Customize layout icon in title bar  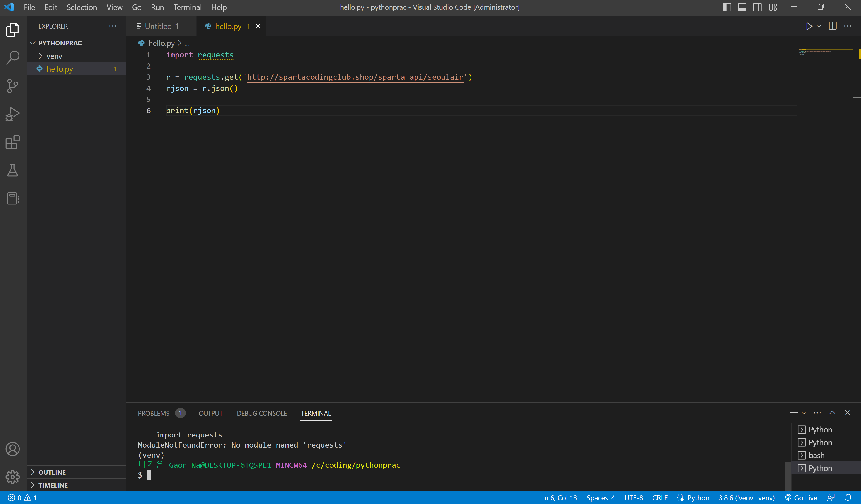pos(773,7)
